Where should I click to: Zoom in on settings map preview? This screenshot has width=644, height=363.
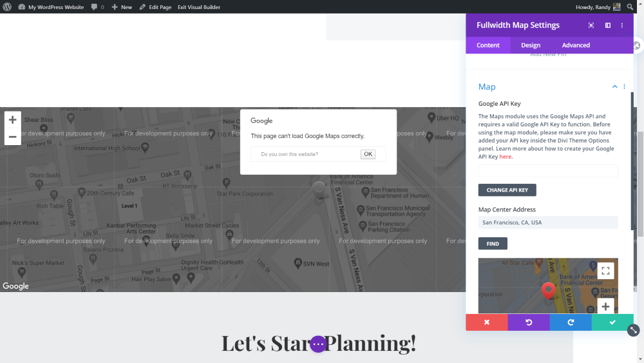pos(605,306)
